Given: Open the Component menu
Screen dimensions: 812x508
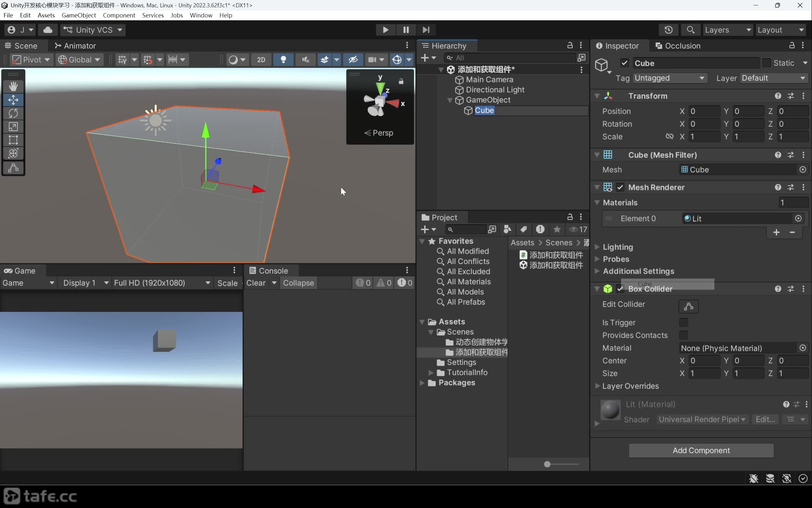Looking at the screenshot, I should pyautogui.click(x=119, y=16).
